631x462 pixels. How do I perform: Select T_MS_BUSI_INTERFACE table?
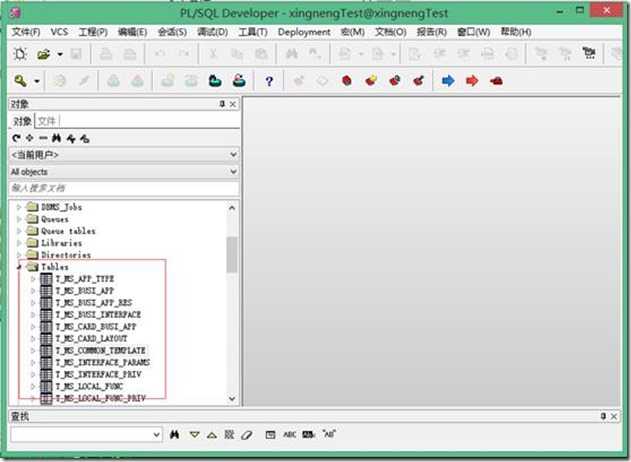98,314
